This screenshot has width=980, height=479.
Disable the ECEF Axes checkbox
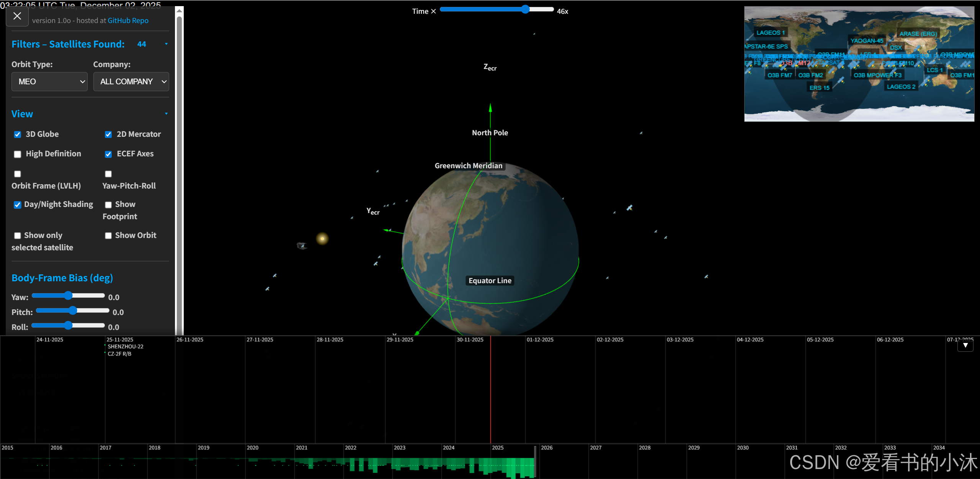click(108, 154)
